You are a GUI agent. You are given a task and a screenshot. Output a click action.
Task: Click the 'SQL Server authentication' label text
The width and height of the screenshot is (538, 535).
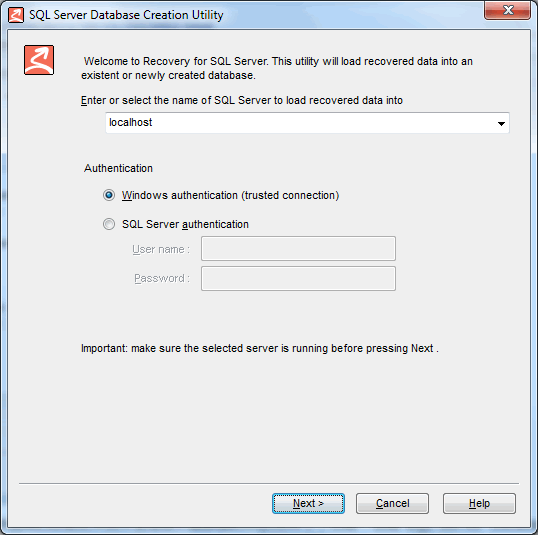point(185,224)
